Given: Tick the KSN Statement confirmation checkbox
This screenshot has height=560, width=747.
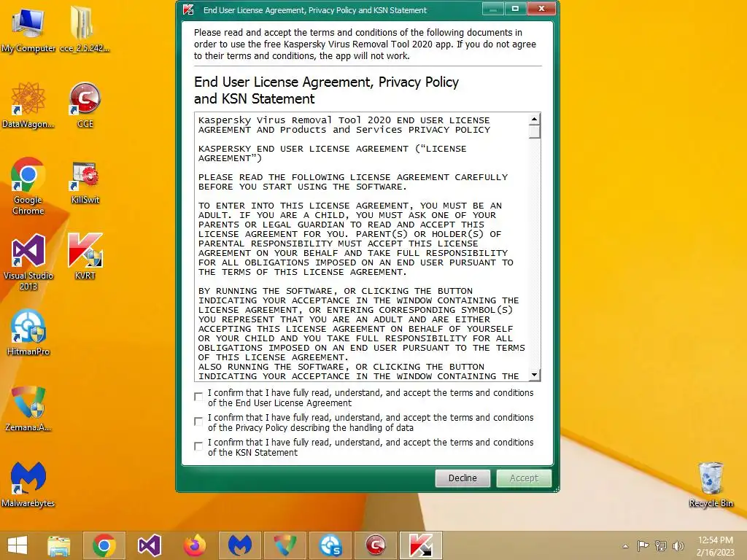Looking at the screenshot, I should coord(198,446).
